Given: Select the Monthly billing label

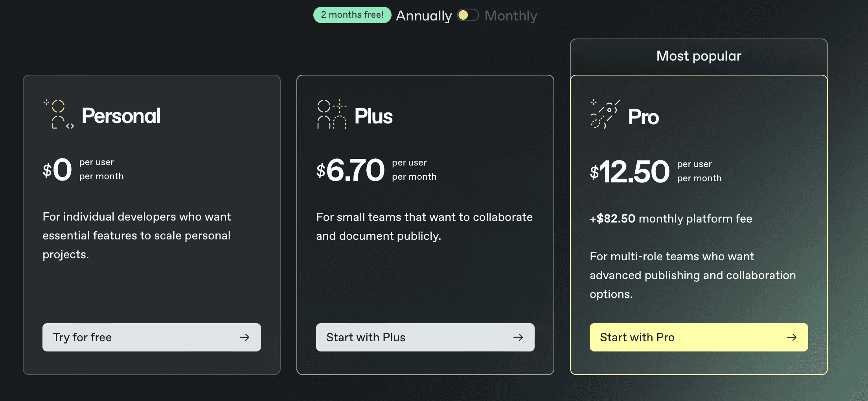Looking at the screenshot, I should (511, 16).
